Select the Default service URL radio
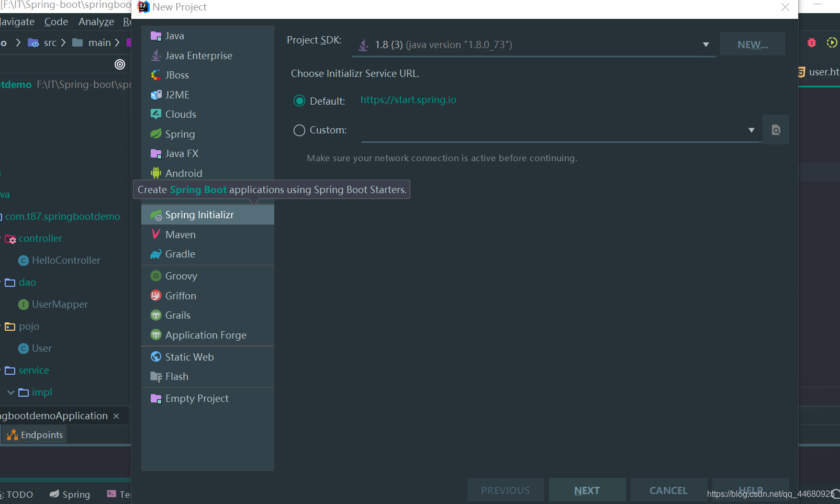 pos(299,100)
